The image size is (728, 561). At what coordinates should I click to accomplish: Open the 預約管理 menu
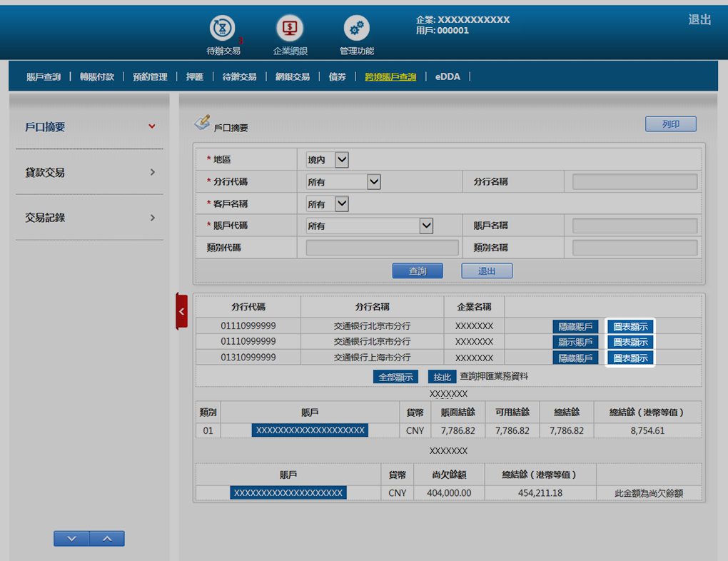[150, 76]
